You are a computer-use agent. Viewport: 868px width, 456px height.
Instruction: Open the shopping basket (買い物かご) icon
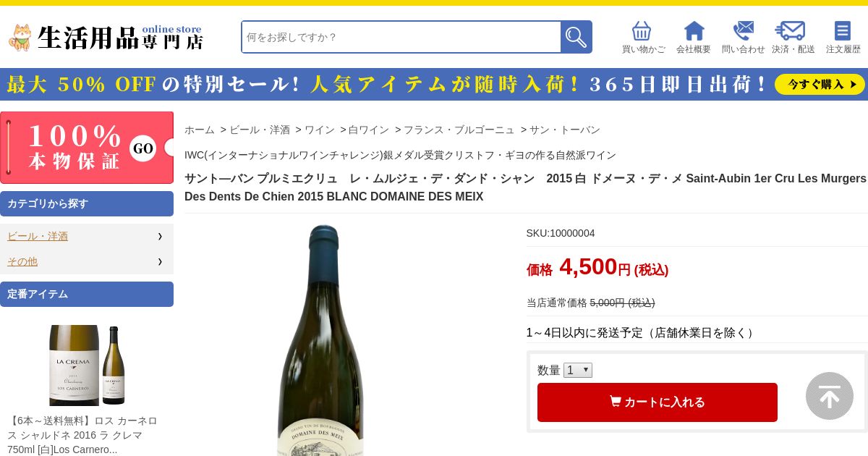642,31
